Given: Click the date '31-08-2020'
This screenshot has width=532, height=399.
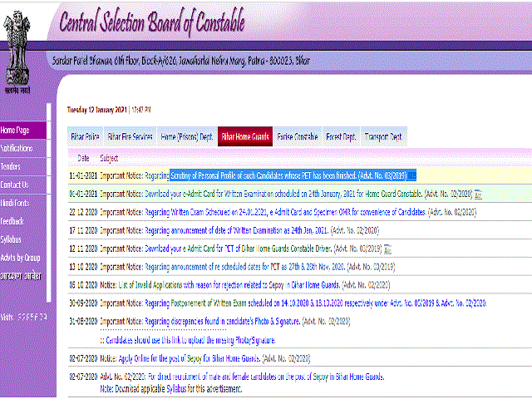Looking at the screenshot, I should tap(83, 322).
